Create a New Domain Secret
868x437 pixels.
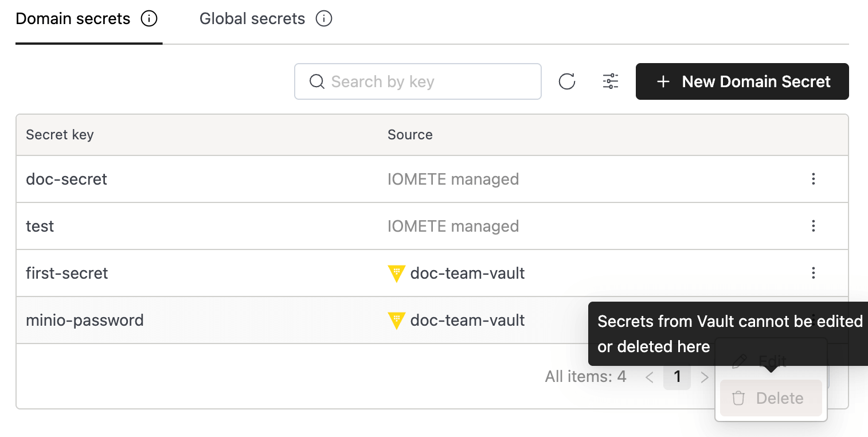(742, 81)
